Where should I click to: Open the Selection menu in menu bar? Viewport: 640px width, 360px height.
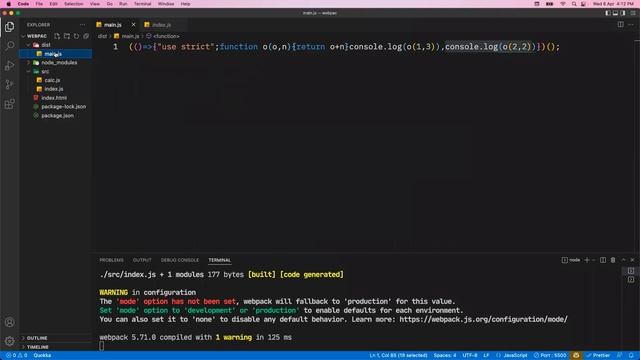coord(73,4)
